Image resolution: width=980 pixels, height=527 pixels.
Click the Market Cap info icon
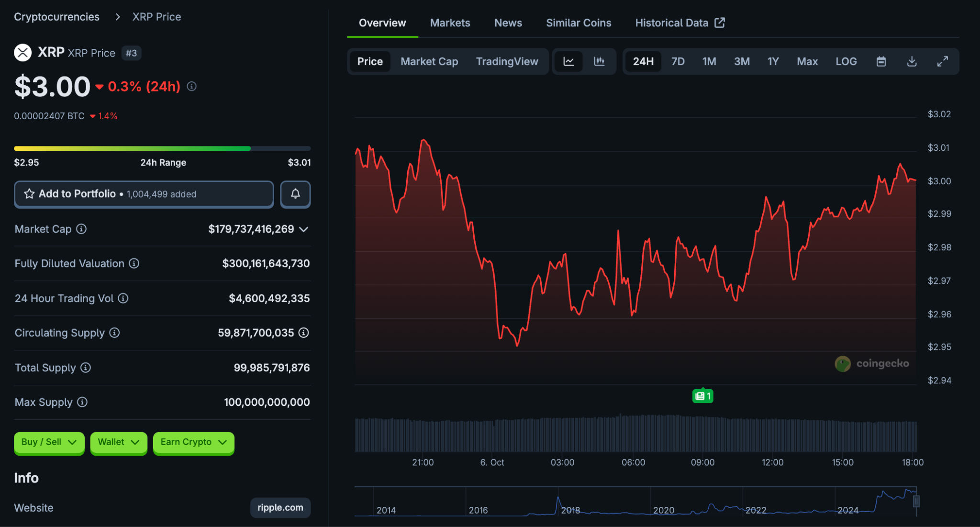pos(81,229)
